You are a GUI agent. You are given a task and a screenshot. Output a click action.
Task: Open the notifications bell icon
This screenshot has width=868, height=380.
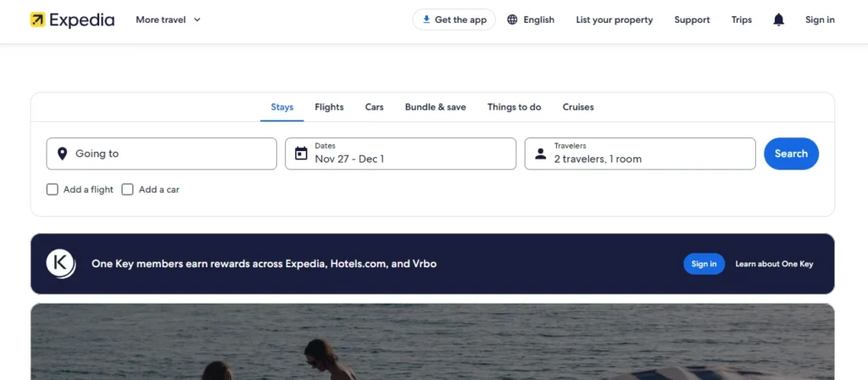click(x=779, y=20)
